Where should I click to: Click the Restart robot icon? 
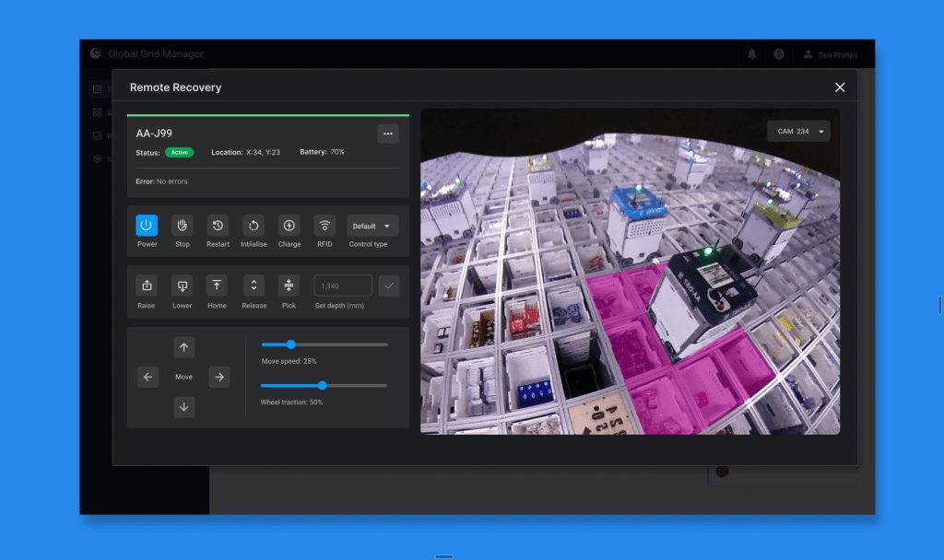[x=218, y=226]
